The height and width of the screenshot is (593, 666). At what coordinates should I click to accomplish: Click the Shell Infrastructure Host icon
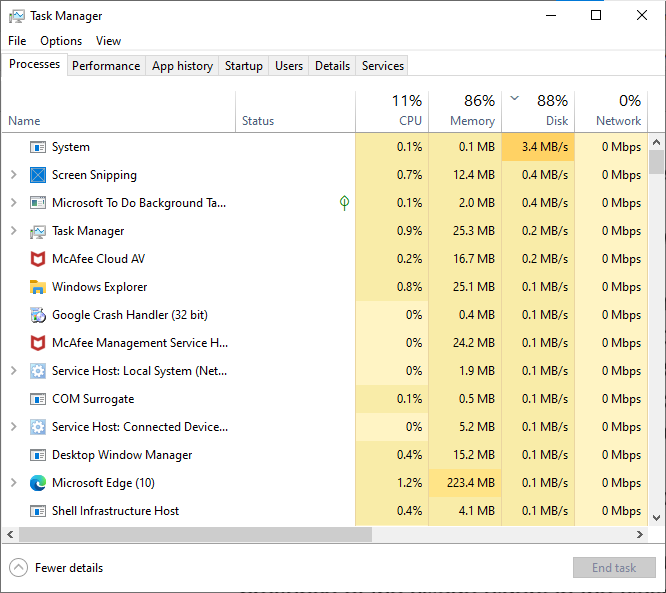click(x=38, y=511)
